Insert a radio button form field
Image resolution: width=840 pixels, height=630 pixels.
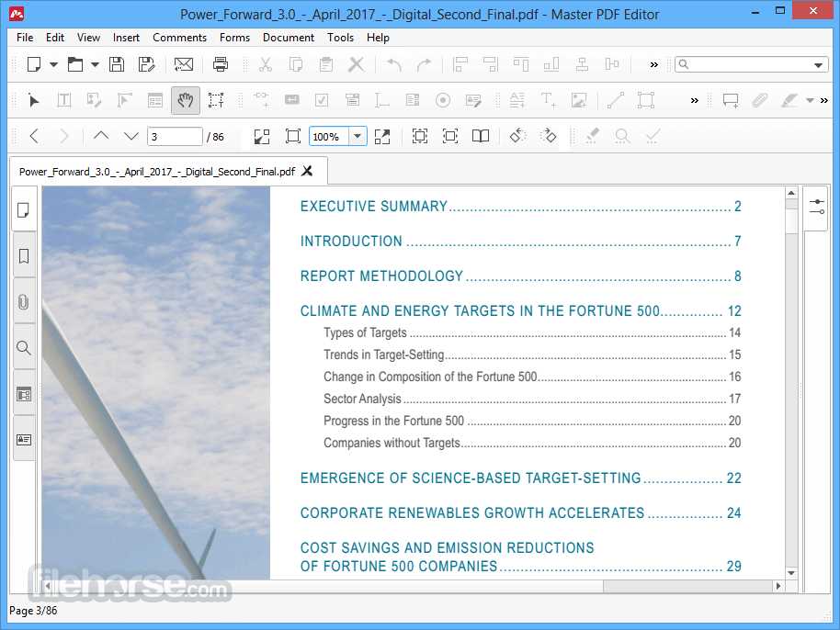442,100
